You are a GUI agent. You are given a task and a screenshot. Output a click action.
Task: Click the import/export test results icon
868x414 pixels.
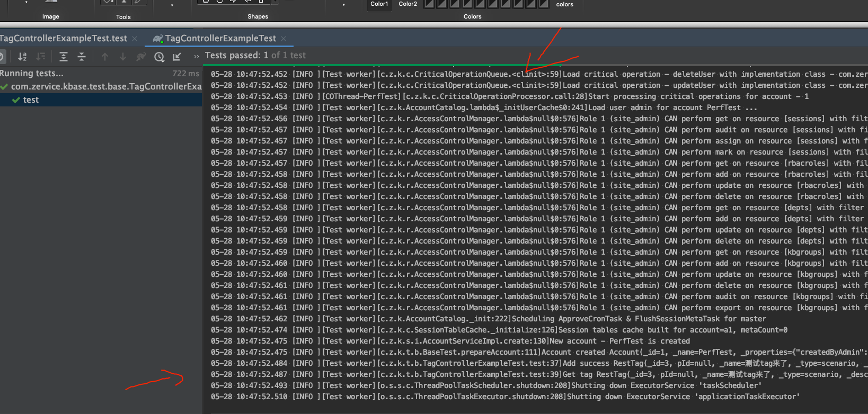(x=177, y=57)
